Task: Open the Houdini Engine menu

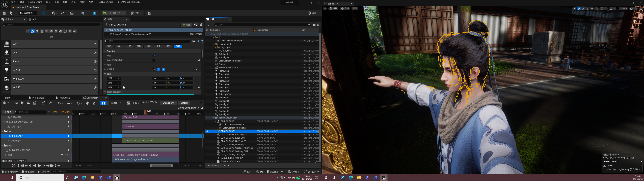Action: pos(35,2)
